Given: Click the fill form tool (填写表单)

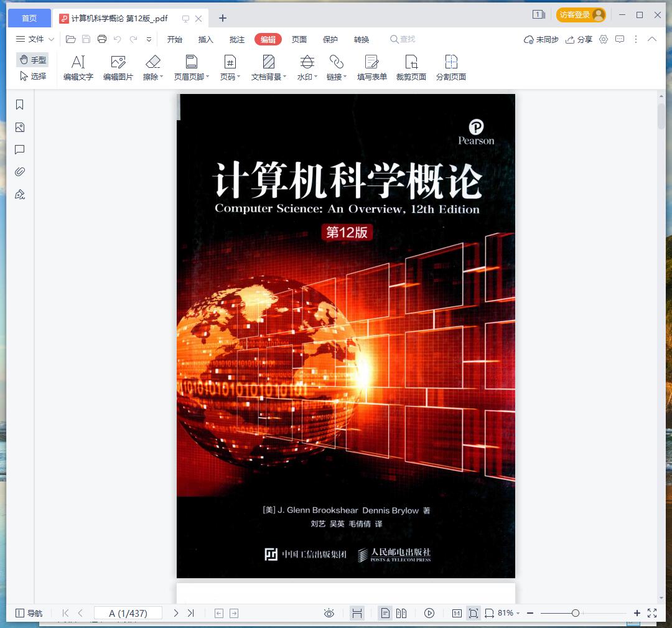Looking at the screenshot, I should click(x=372, y=68).
